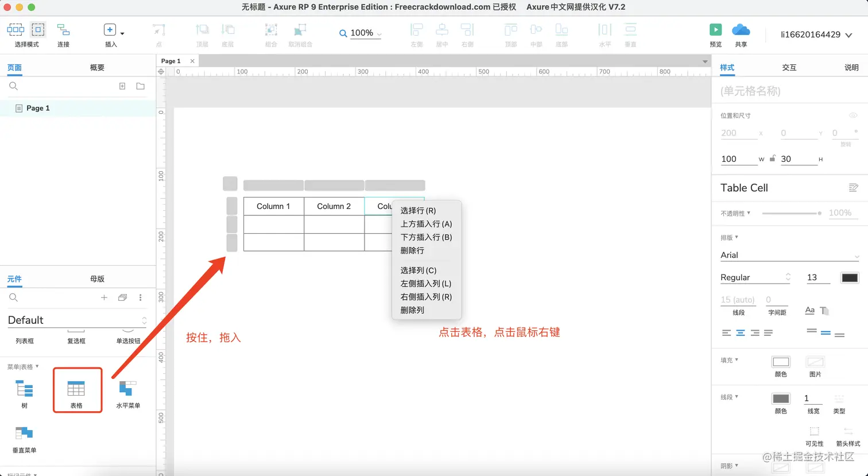Open the insert tool dropdown arrow
The width and height of the screenshot is (868, 476).
pyautogui.click(x=122, y=34)
